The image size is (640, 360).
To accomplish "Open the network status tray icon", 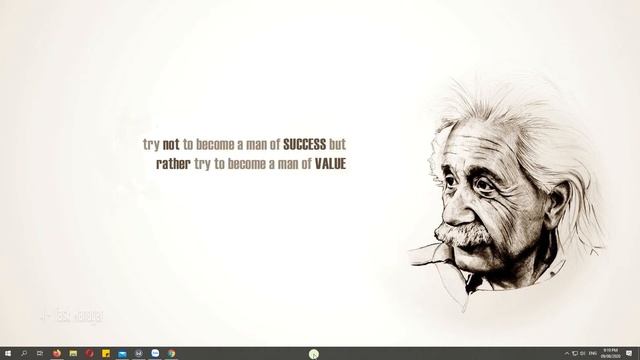I will 575,353.
